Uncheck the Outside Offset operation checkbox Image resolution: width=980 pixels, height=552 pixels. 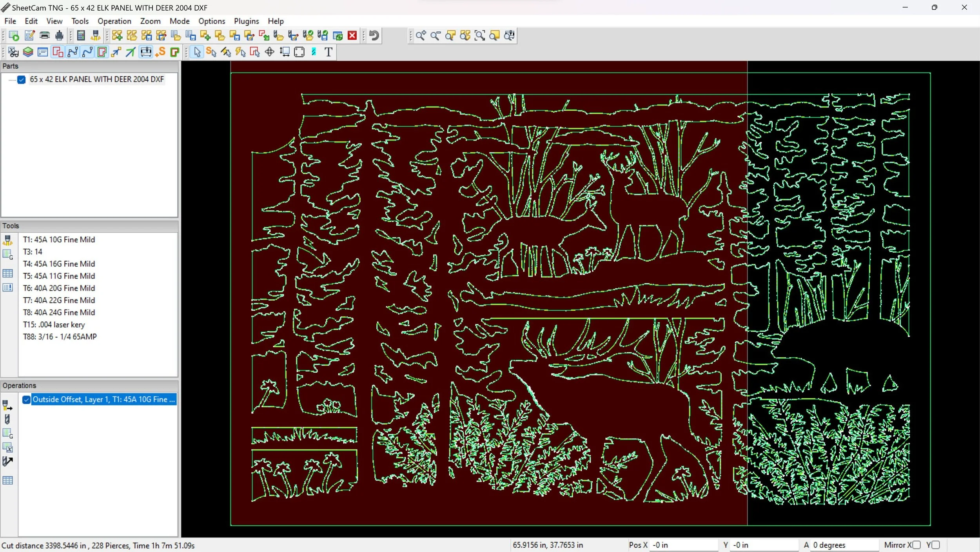(26, 400)
